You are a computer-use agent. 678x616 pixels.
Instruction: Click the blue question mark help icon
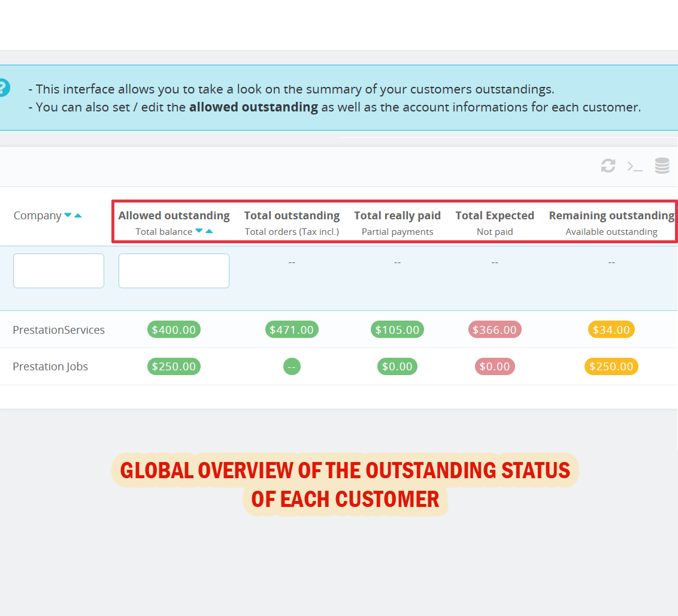point(3,87)
